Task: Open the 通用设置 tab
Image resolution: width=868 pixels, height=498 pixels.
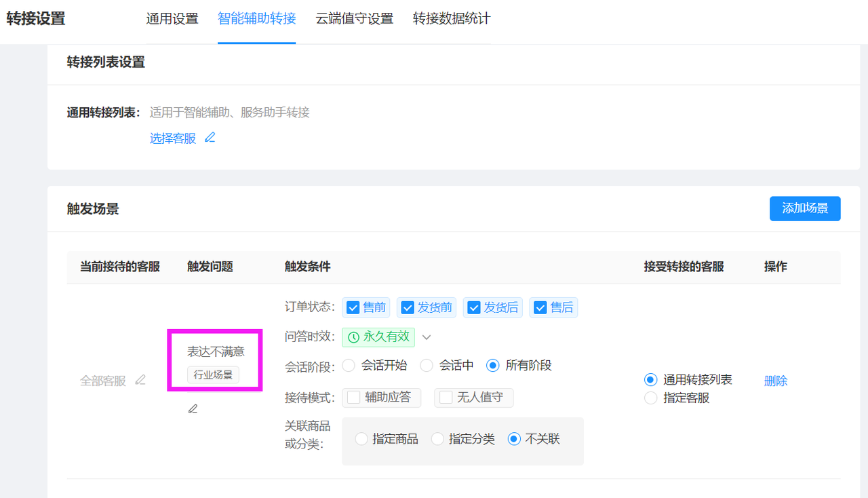Action: point(172,18)
